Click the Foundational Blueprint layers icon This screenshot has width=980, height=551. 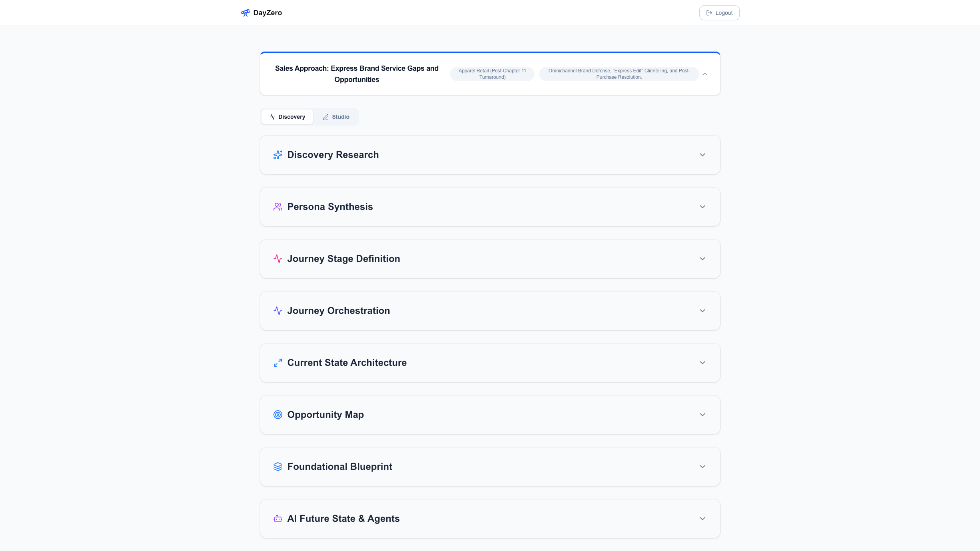pos(277,466)
